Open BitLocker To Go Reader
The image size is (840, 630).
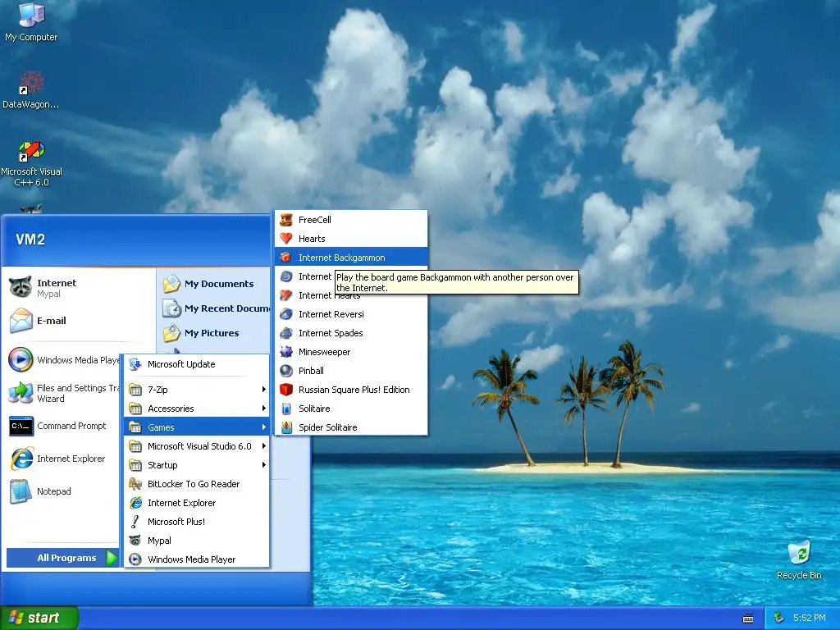point(197,484)
